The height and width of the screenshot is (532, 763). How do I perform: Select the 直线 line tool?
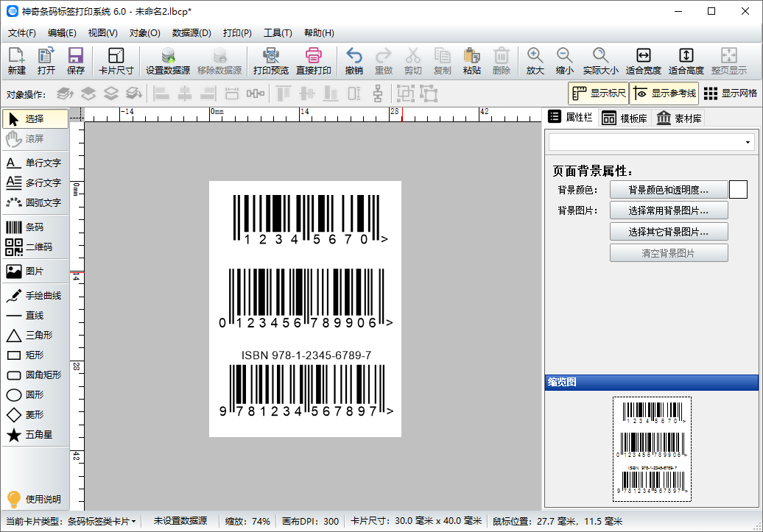(35, 315)
